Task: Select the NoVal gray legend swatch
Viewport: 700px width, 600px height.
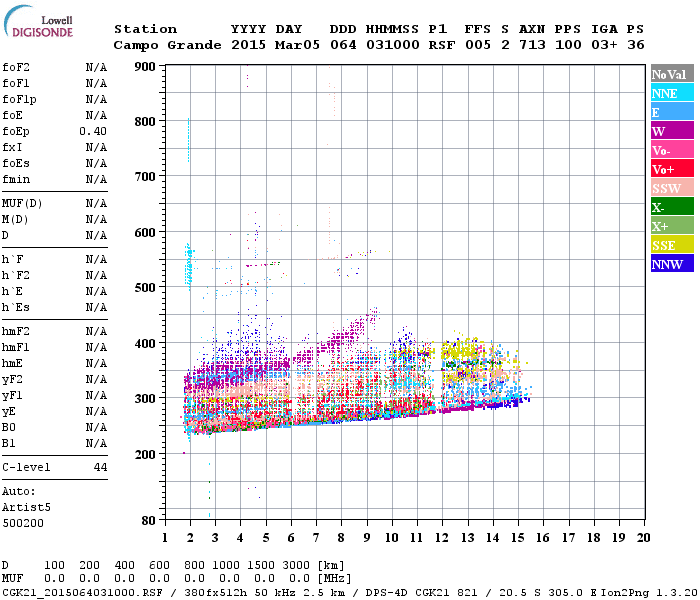Action: tap(672, 74)
